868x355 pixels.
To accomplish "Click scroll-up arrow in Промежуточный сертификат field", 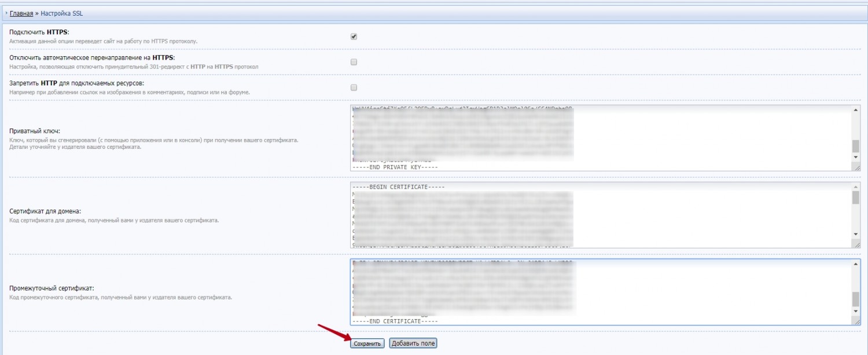I will click(856, 264).
